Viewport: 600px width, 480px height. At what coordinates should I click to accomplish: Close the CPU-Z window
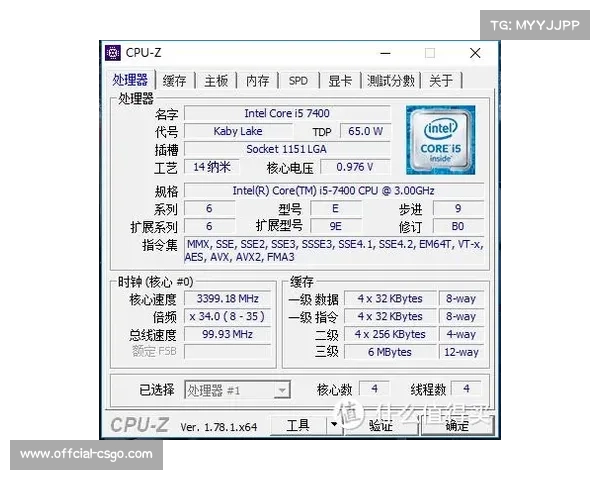pyautogui.click(x=475, y=53)
